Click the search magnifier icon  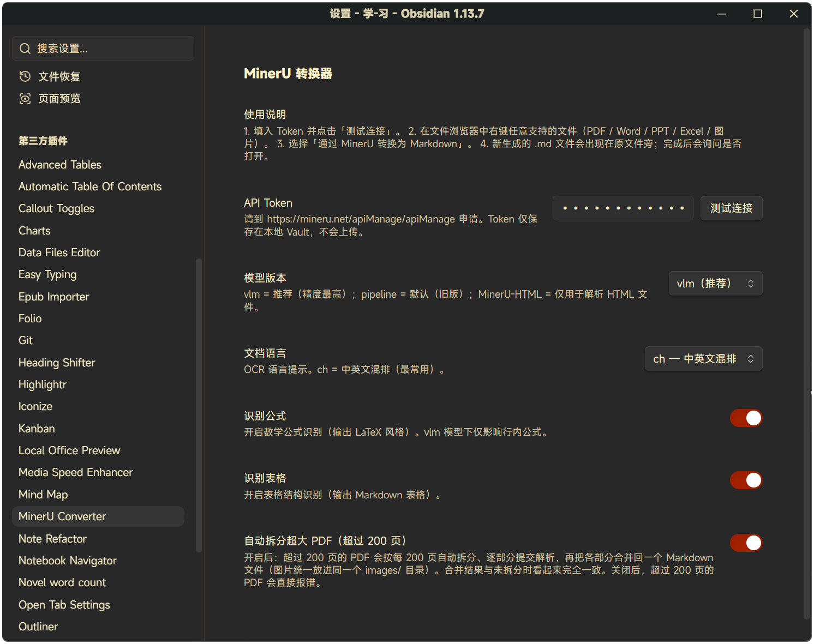(x=25, y=49)
